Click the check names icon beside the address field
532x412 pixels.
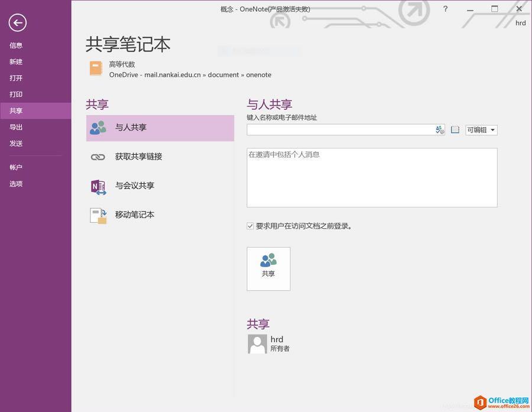(439, 129)
